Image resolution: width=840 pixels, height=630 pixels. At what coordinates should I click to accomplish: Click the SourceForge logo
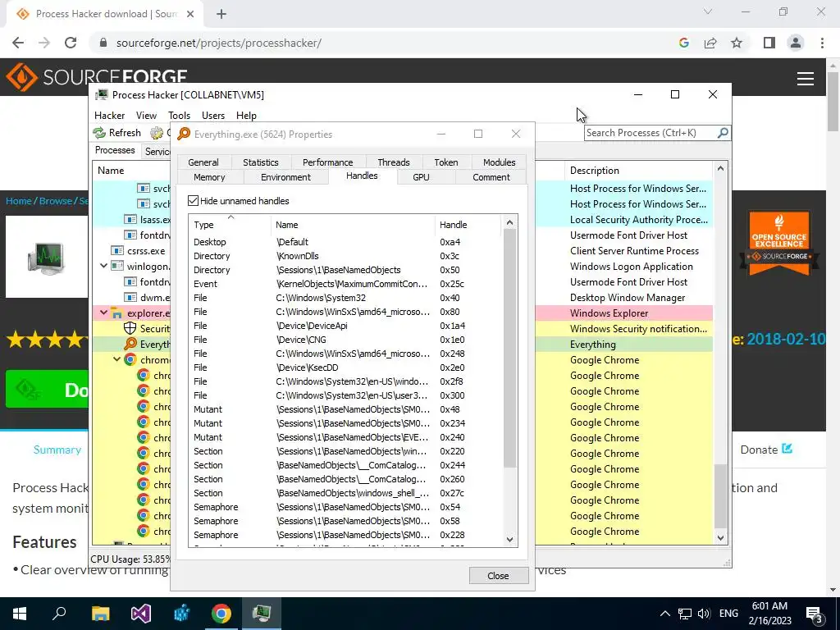[97, 76]
